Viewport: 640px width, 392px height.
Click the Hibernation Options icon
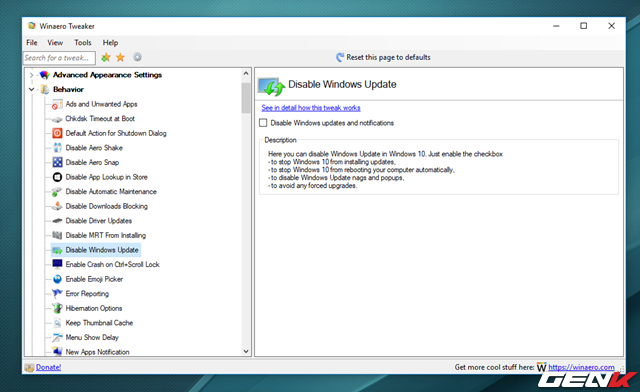point(57,308)
